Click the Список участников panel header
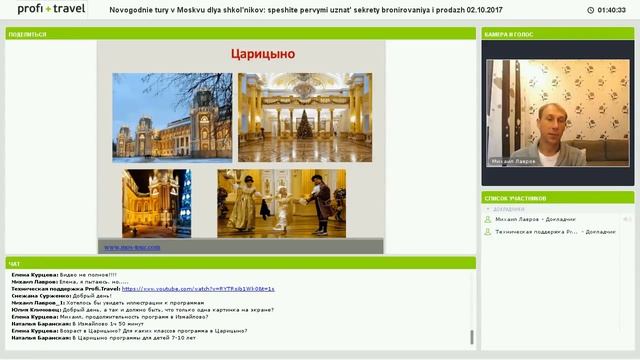The image size is (640, 360). tap(558, 198)
